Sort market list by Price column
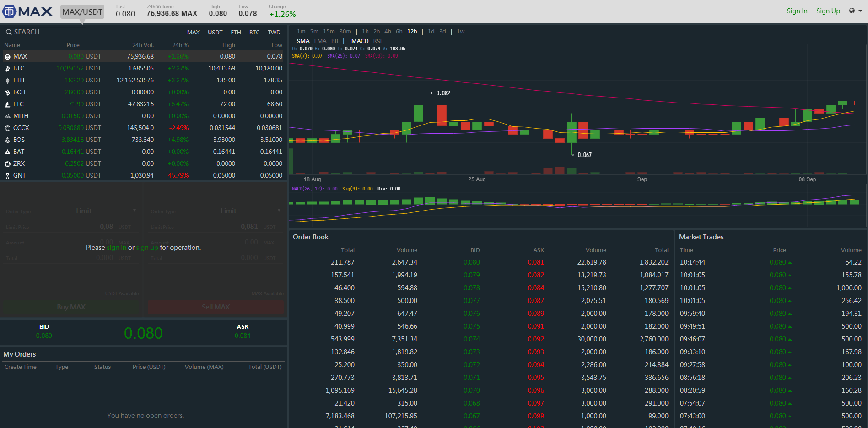Viewport: 868px width, 428px height. point(73,45)
